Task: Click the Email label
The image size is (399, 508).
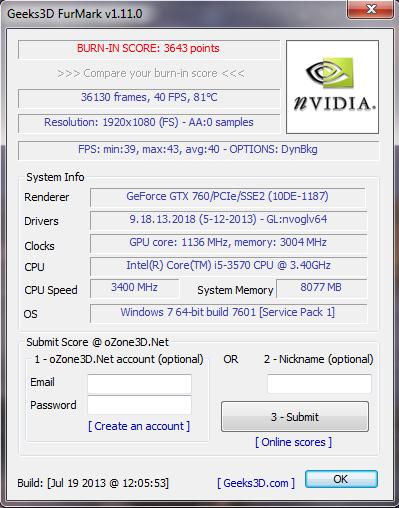Action: (42, 382)
